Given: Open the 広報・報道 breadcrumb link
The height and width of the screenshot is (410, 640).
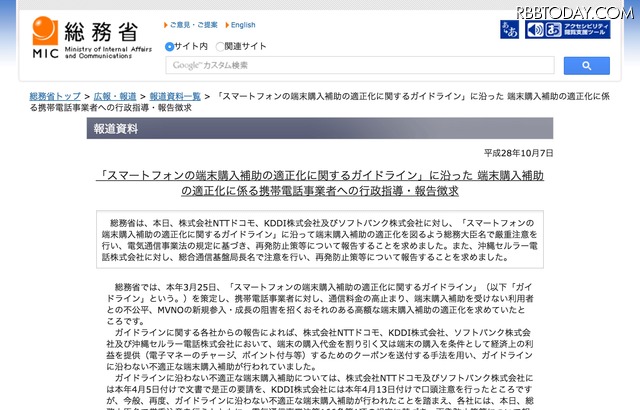Looking at the screenshot, I should pyautogui.click(x=115, y=96).
